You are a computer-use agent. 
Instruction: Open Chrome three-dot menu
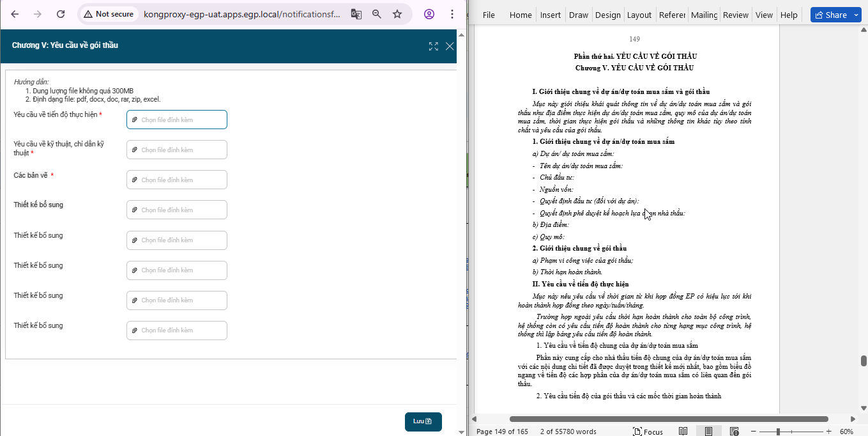point(452,14)
